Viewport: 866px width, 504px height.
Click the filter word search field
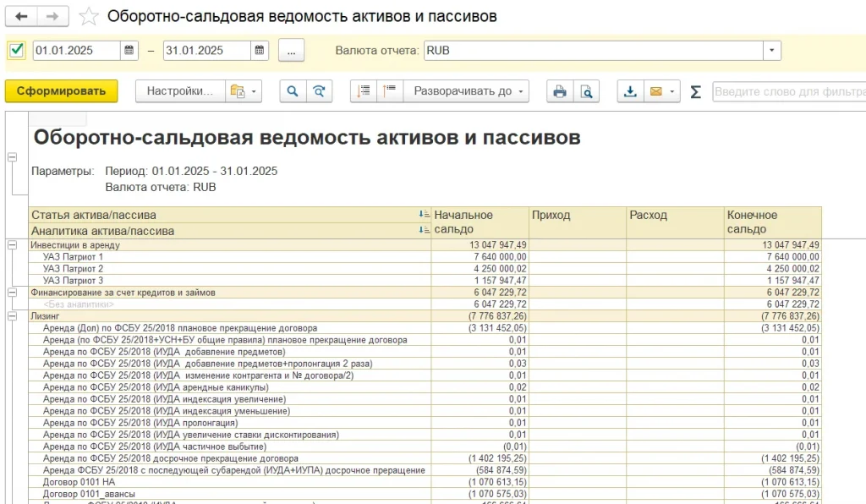[x=787, y=91]
